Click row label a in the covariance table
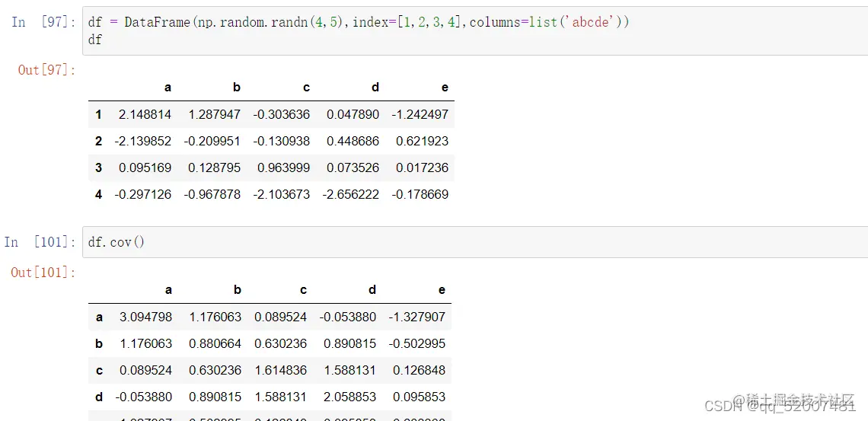The height and width of the screenshot is (421, 868). pos(99,317)
